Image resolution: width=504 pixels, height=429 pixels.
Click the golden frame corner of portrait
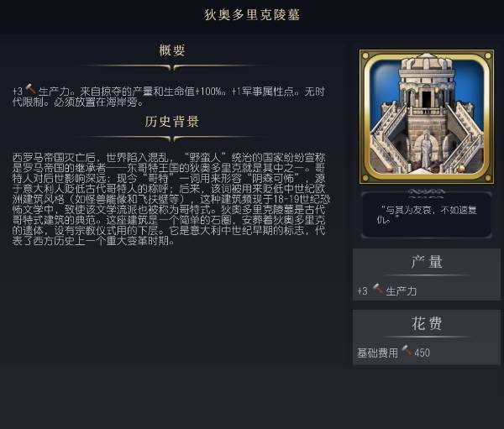tap(365, 55)
